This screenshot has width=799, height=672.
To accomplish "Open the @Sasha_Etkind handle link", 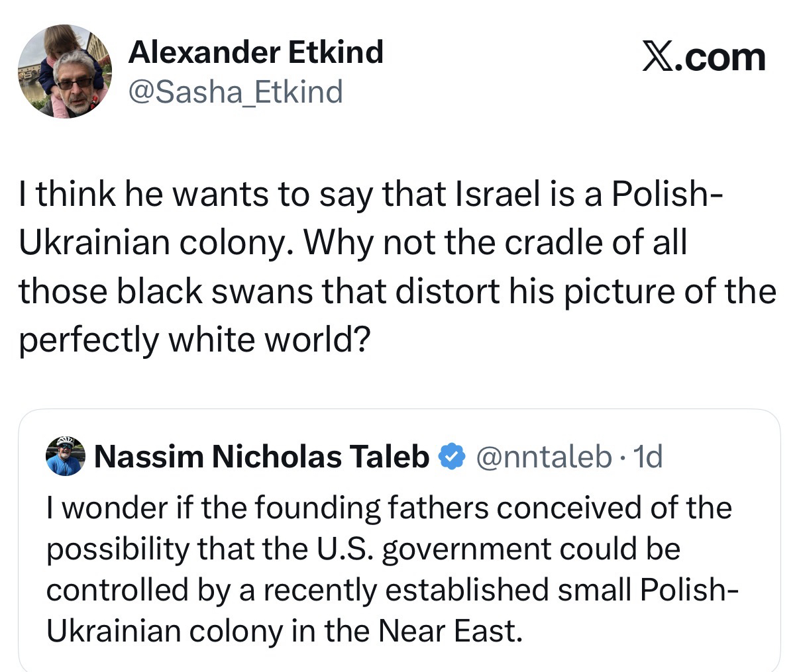I will tap(235, 91).
